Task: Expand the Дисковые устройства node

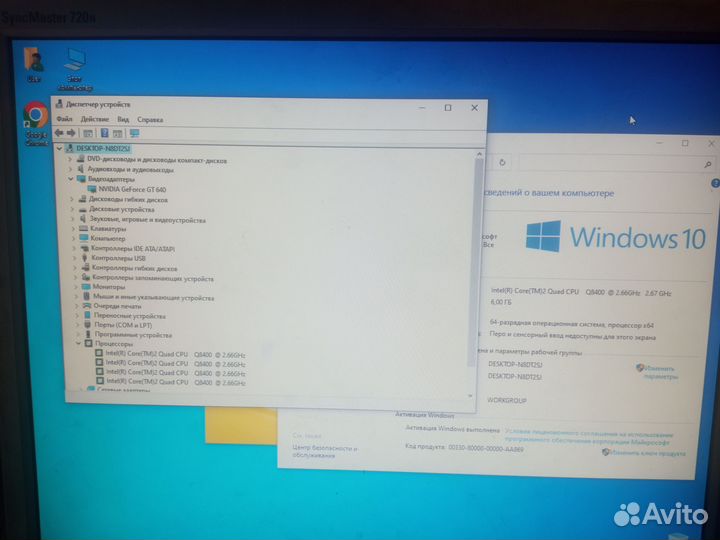Action: [72, 209]
